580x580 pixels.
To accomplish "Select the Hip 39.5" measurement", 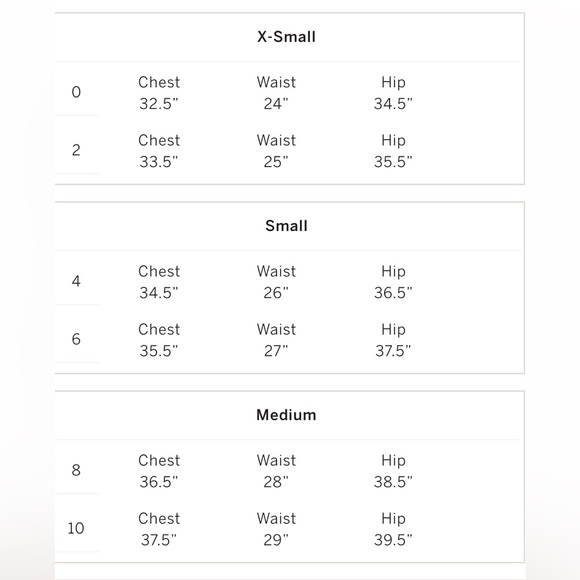I will coord(393,529).
